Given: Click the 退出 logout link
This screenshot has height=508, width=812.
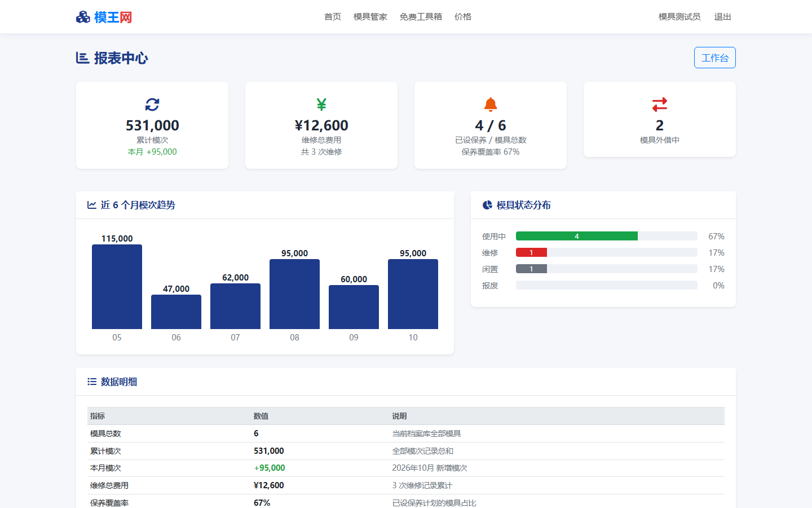Looking at the screenshot, I should 723,17.
